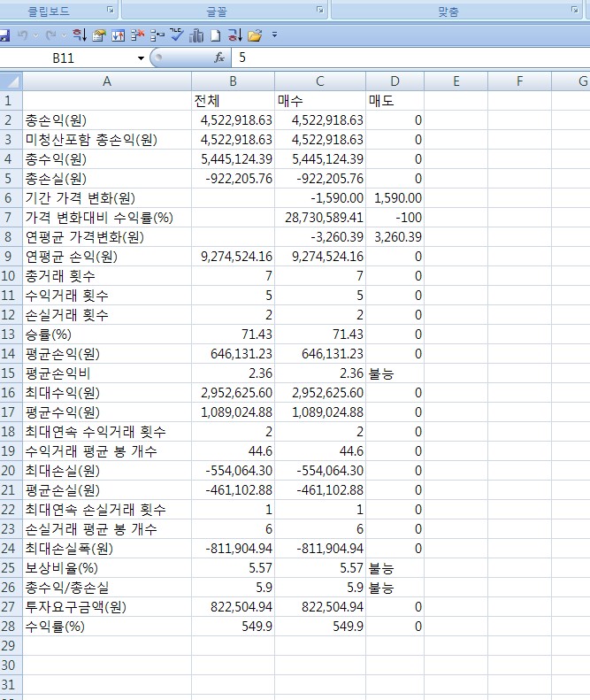Open the 글꼴 group dialog launcher
Image resolution: width=590 pixels, height=700 pixels.
(x=319, y=10)
